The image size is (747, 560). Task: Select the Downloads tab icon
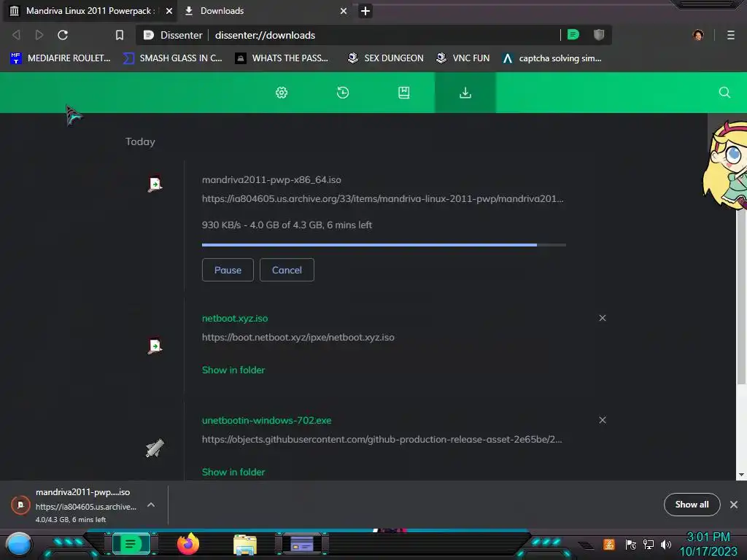click(x=465, y=93)
